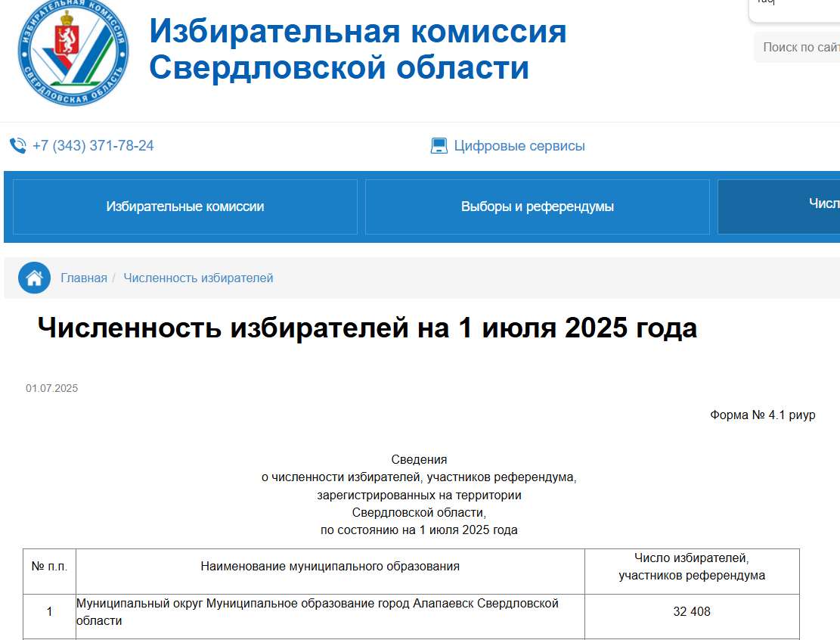Image resolution: width=840 pixels, height=640 pixels.
Task: Click the page heading Численность избирателей на 1 июля 2025 года
Action: point(367,328)
